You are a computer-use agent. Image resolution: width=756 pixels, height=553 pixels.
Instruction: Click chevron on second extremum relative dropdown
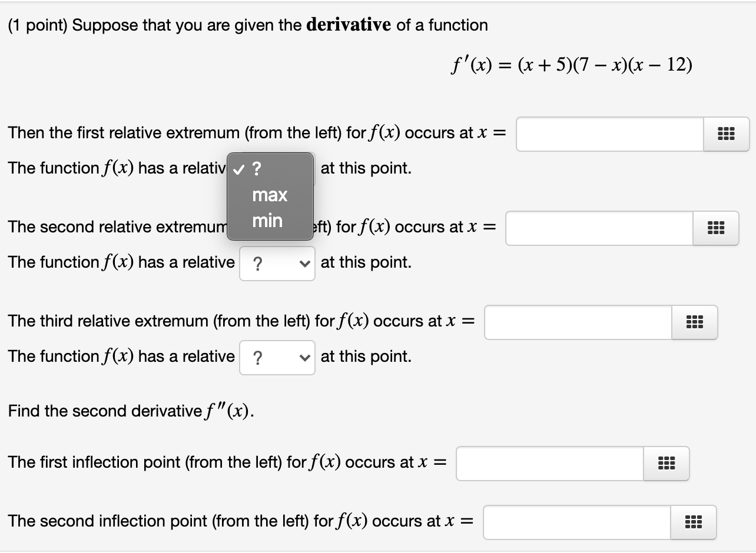pyautogui.click(x=306, y=262)
